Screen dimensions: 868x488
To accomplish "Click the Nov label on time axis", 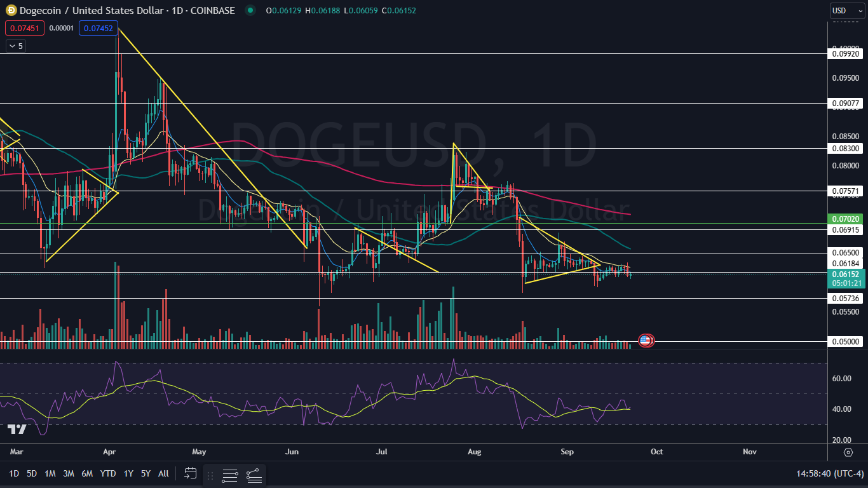I will (749, 452).
